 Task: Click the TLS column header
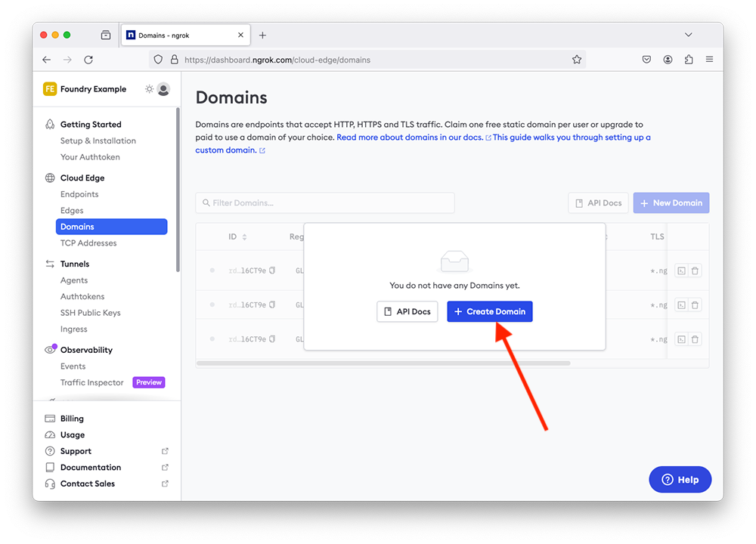[x=657, y=236]
